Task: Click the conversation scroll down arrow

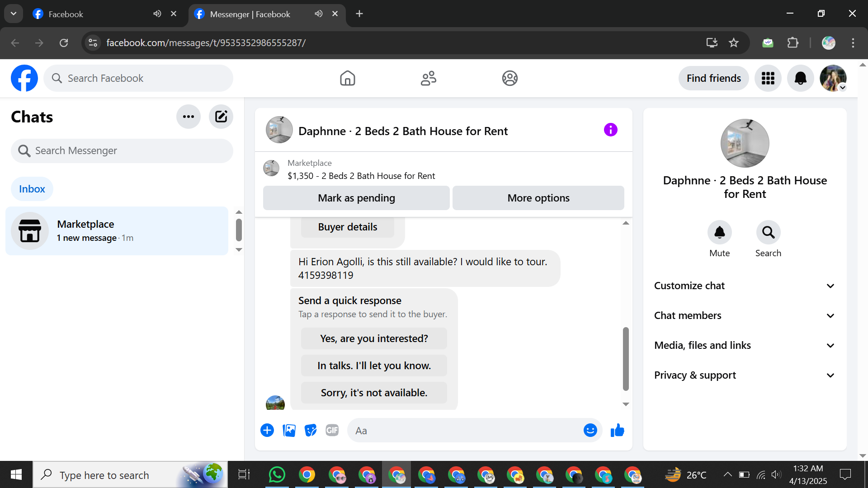Action: point(626,404)
